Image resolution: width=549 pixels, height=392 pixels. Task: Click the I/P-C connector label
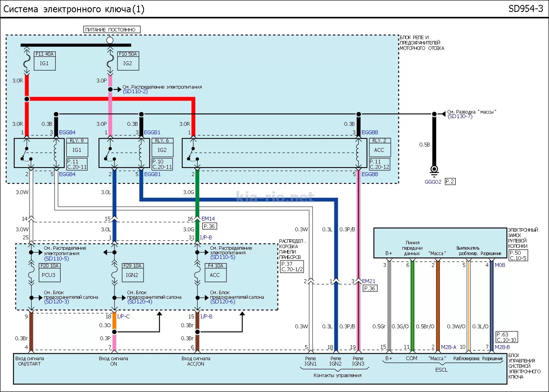(123, 316)
